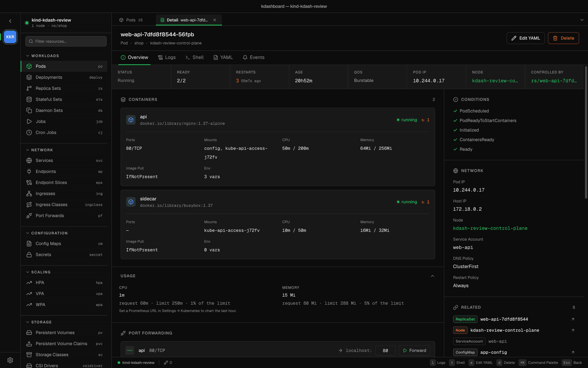
Task: Click the red Delete button
Action: [x=563, y=38]
